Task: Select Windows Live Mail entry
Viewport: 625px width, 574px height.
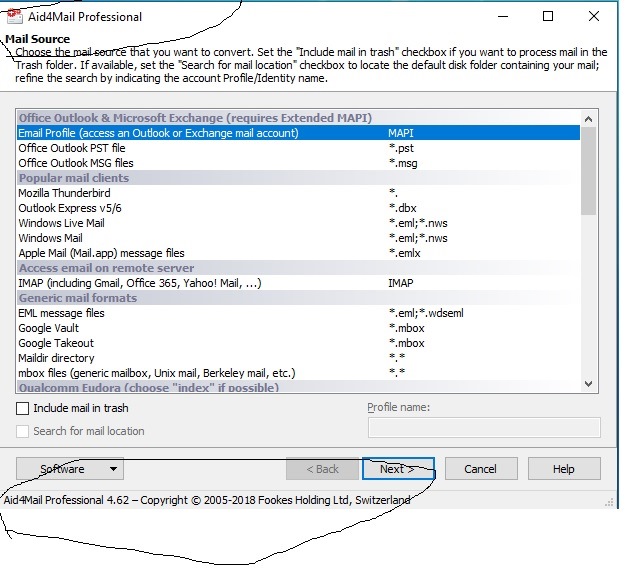Action: (x=298, y=223)
